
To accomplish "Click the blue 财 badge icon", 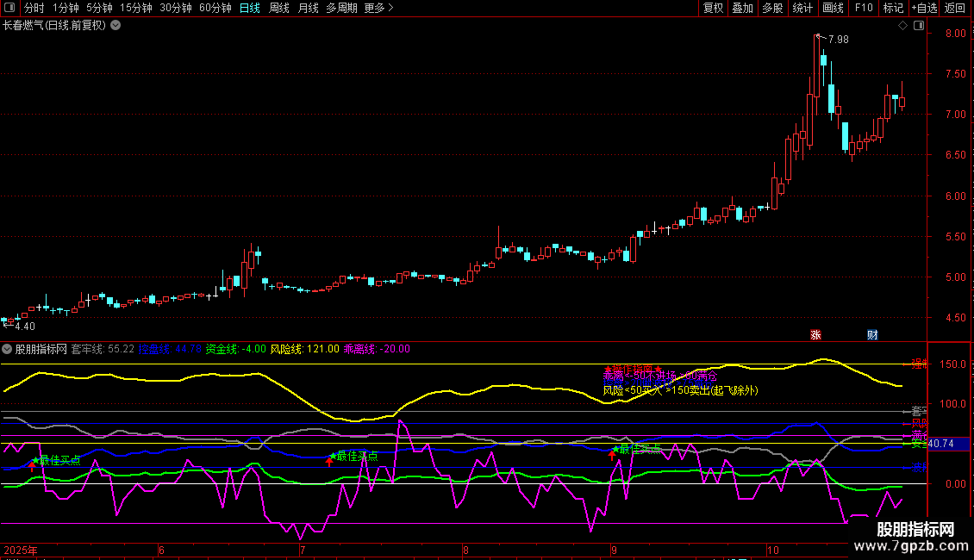I will (872, 334).
